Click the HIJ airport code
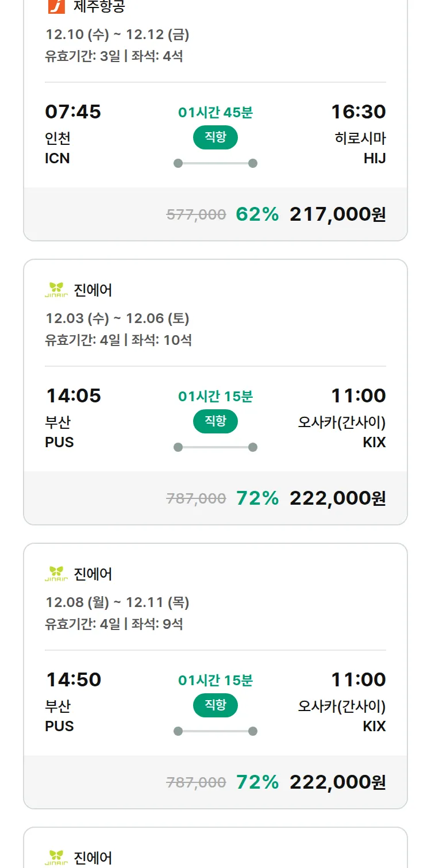Screen dimensions: 431x868 point(374,159)
